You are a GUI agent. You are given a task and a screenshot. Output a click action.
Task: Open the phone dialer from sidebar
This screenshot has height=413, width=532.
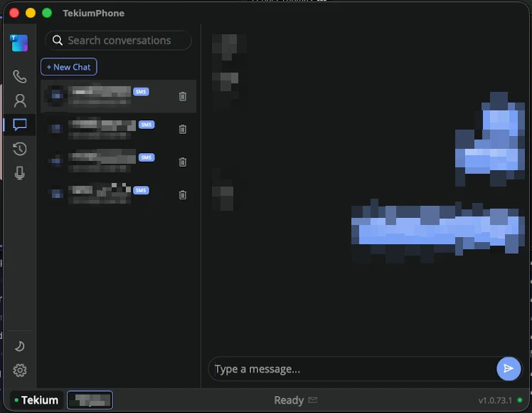coord(20,76)
